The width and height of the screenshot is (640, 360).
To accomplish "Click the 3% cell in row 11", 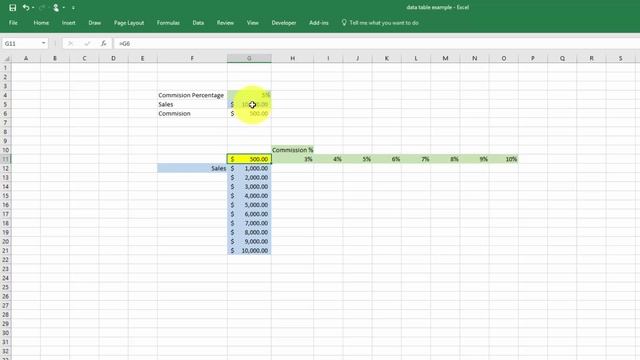I will pyautogui.click(x=293, y=159).
